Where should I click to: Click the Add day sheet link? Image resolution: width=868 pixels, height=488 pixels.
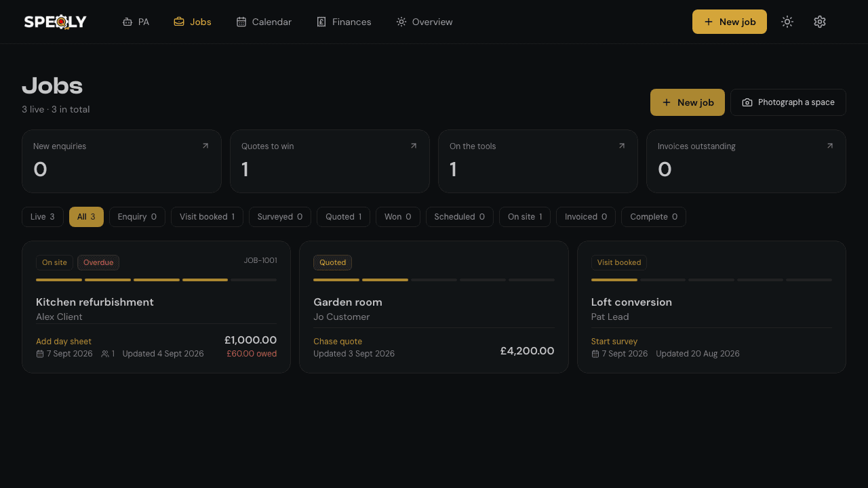coord(64,342)
